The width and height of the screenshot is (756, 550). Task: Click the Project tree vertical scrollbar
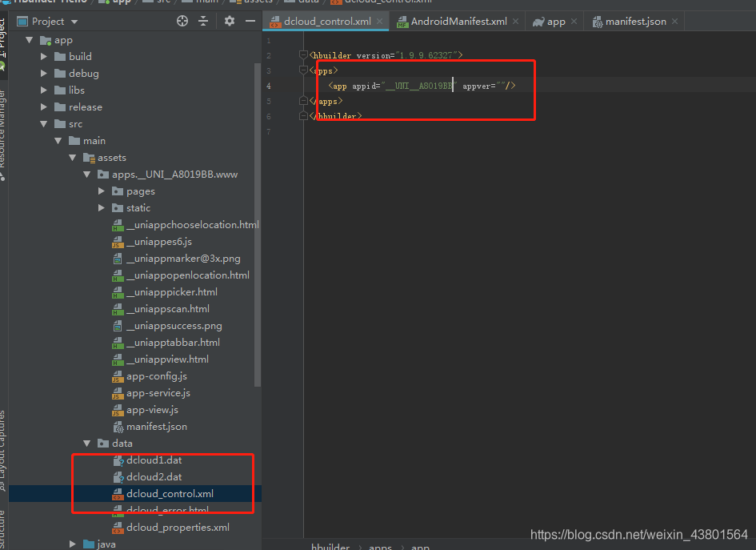click(x=258, y=224)
